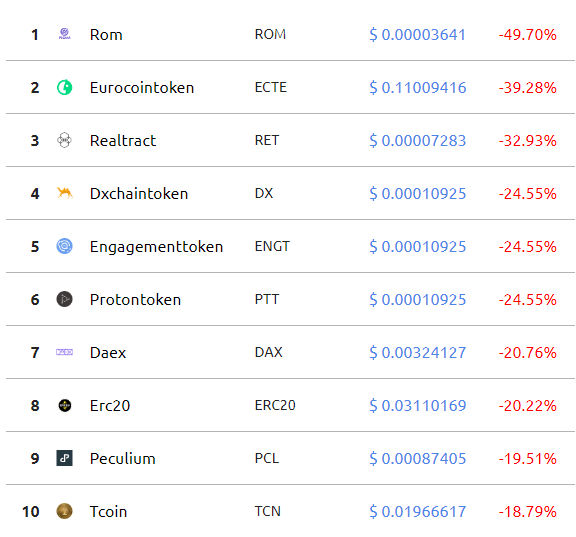Screen dimensions: 576x537
Task: Click the gold Tcoin icon
Action: tap(65, 511)
